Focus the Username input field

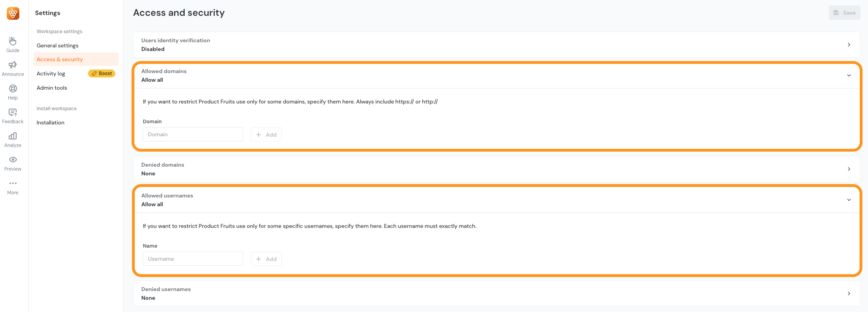pyautogui.click(x=193, y=259)
